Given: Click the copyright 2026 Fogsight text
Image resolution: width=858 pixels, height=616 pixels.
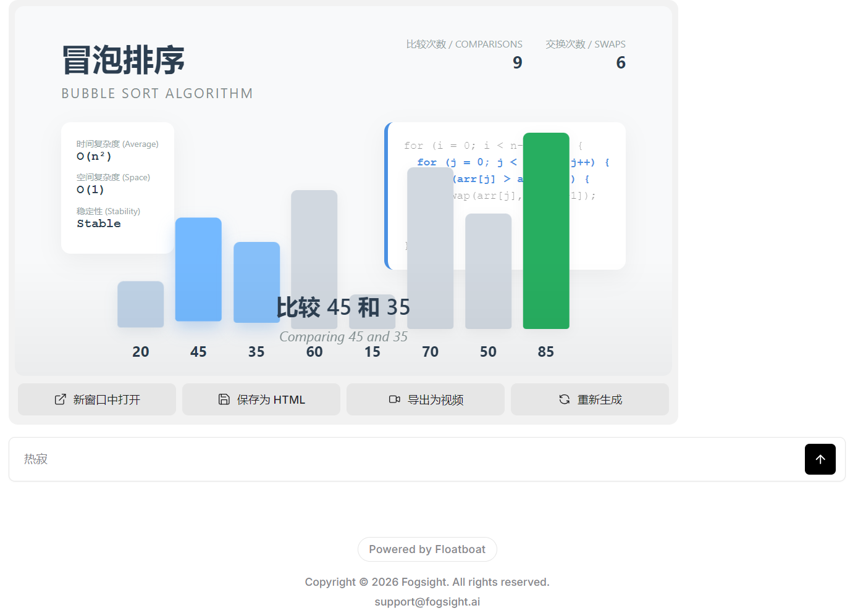Looking at the screenshot, I should tap(427, 582).
